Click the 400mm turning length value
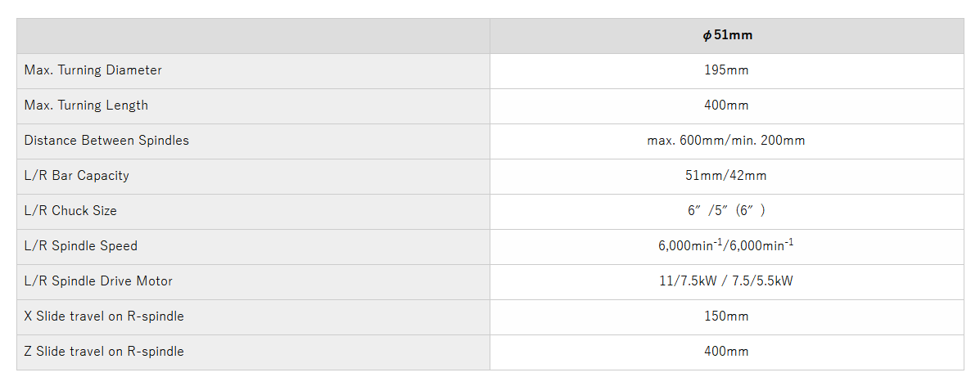 (x=727, y=105)
